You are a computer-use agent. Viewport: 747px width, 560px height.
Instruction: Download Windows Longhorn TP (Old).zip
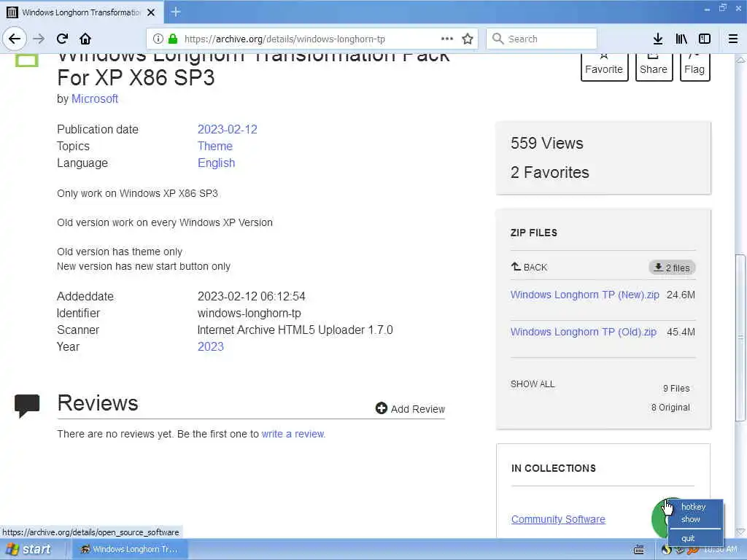583,332
